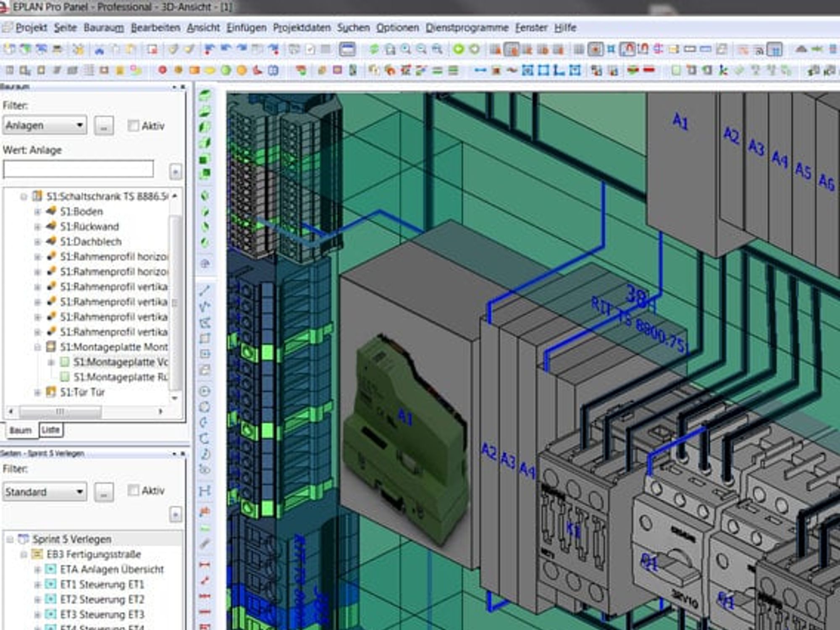Open the Dienstprogramme menu
The height and width of the screenshot is (630, 840).
point(467,28)
